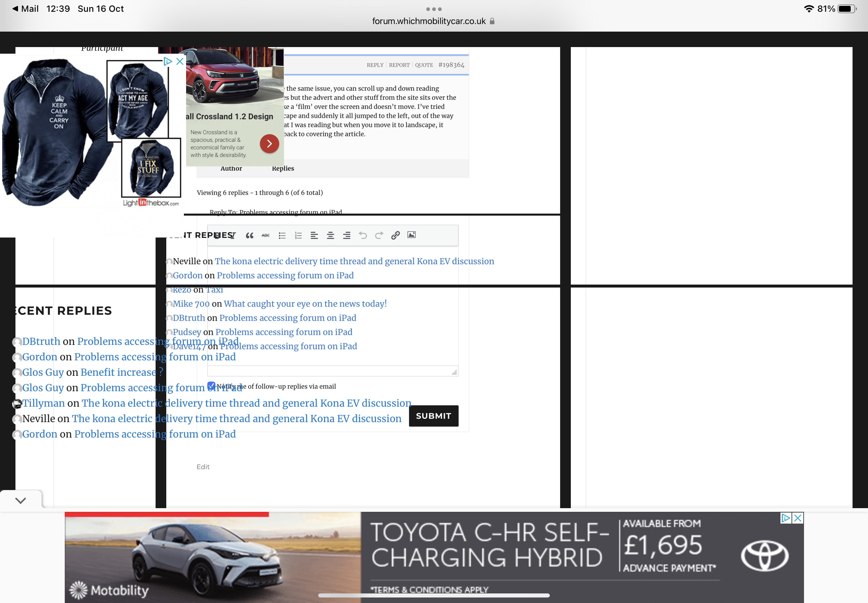Toggle notify of follow-up replies checkbox

click(x=211, y=386)
